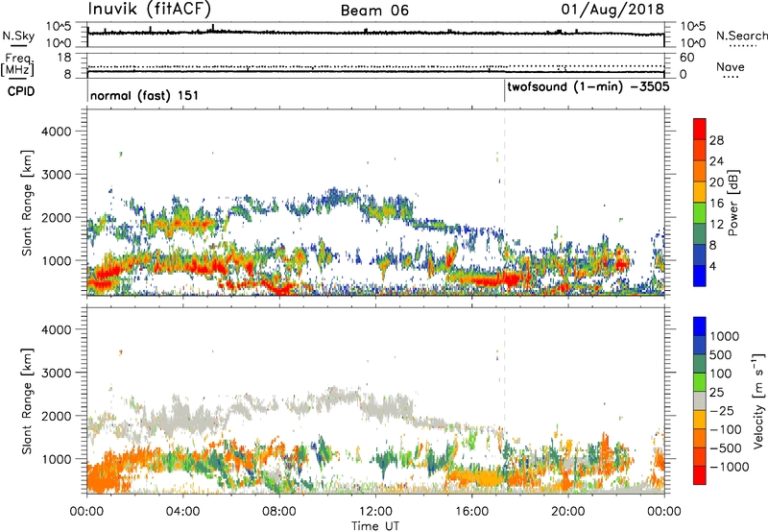Click the '08:00' time tick label
768x532 pixels.
coord(279,512)
